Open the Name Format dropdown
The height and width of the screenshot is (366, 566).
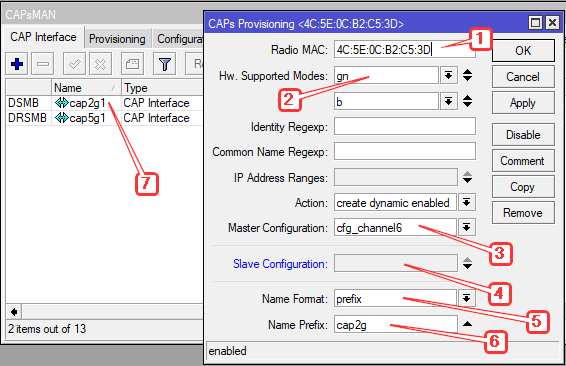(x=466, y=298)
